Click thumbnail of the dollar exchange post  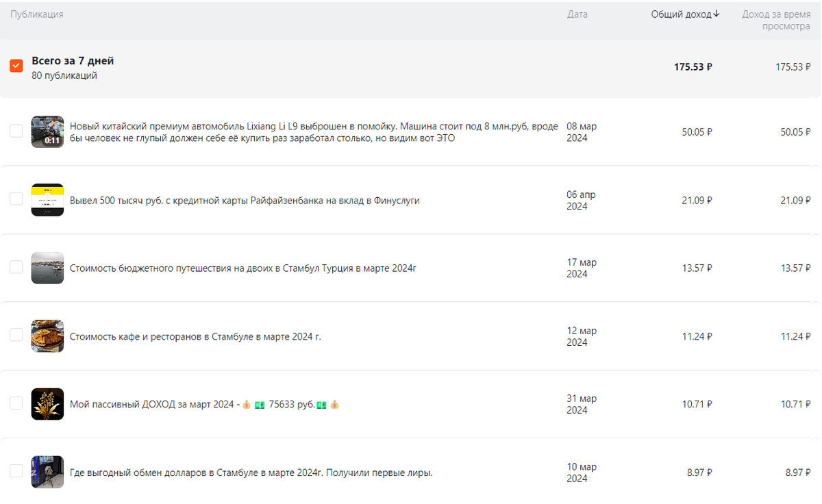tap(47, 472)
